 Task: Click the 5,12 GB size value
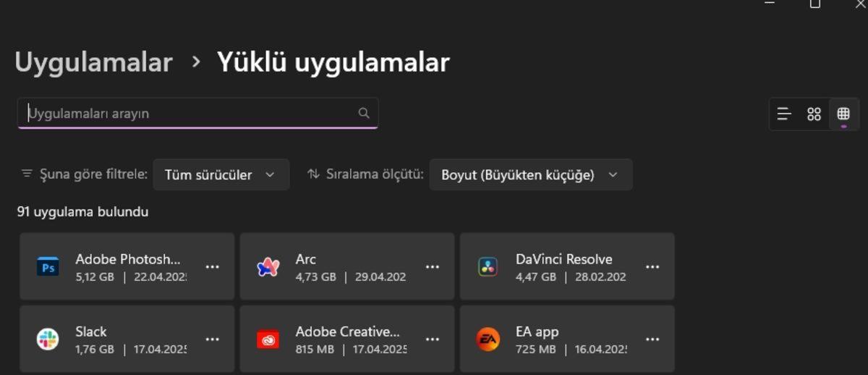pos(95,277)
